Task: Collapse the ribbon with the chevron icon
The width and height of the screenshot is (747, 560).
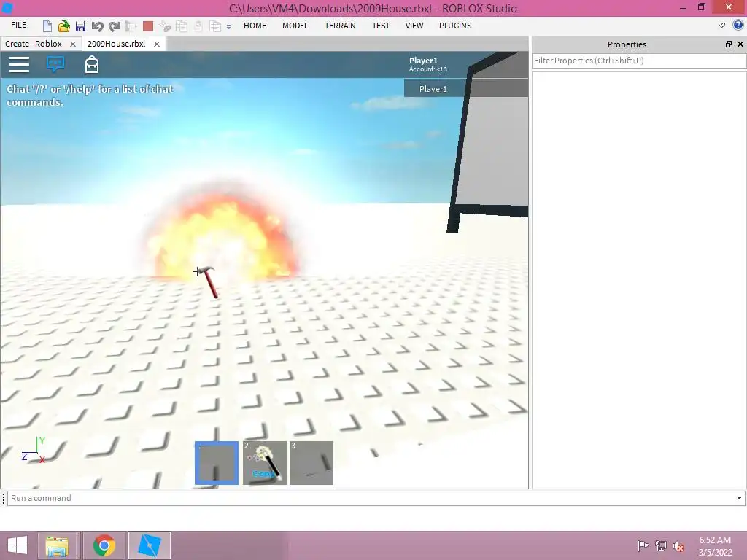Action: [x=721, y=26]
